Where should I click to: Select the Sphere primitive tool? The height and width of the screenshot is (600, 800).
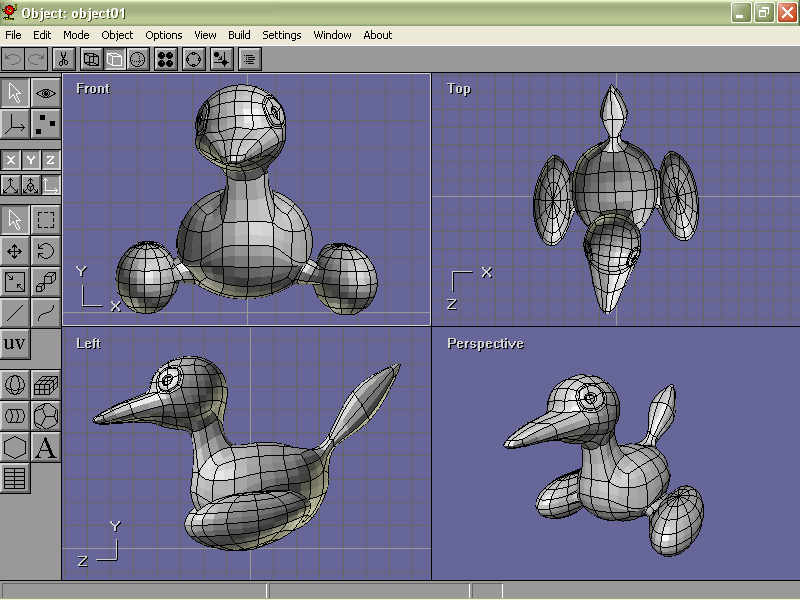15,385
